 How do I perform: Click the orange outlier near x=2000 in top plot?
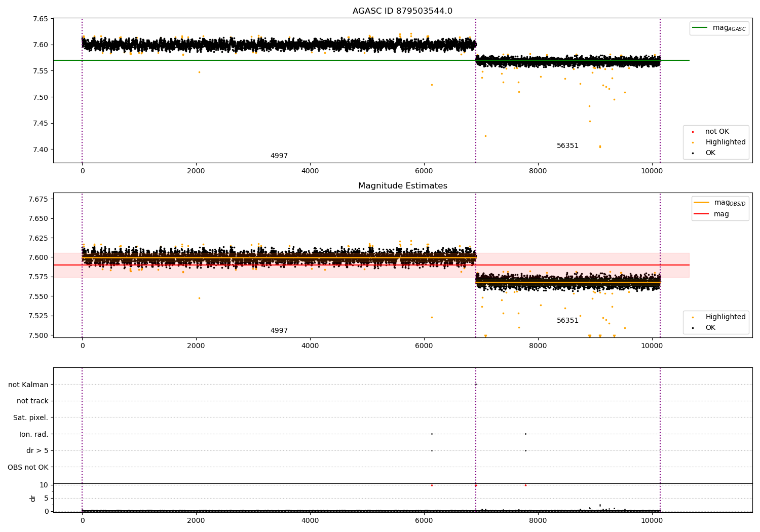(x=199, y=72)
